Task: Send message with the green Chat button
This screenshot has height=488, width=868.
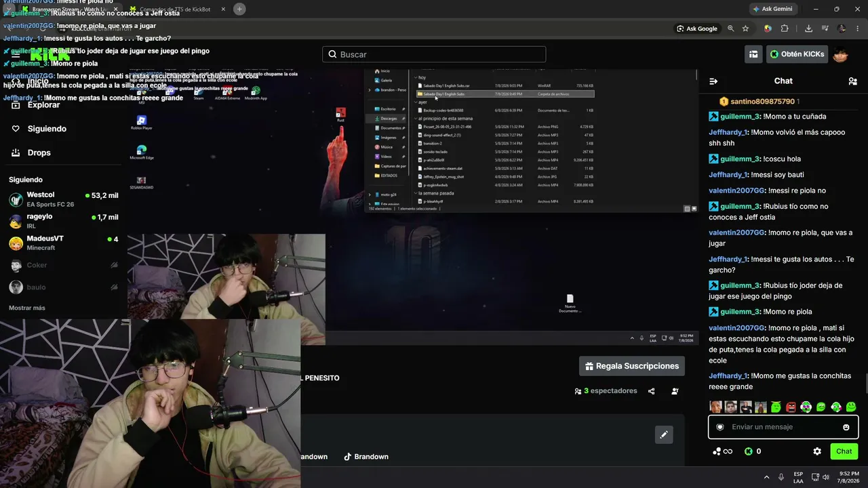Action: [x=844, y=451]
